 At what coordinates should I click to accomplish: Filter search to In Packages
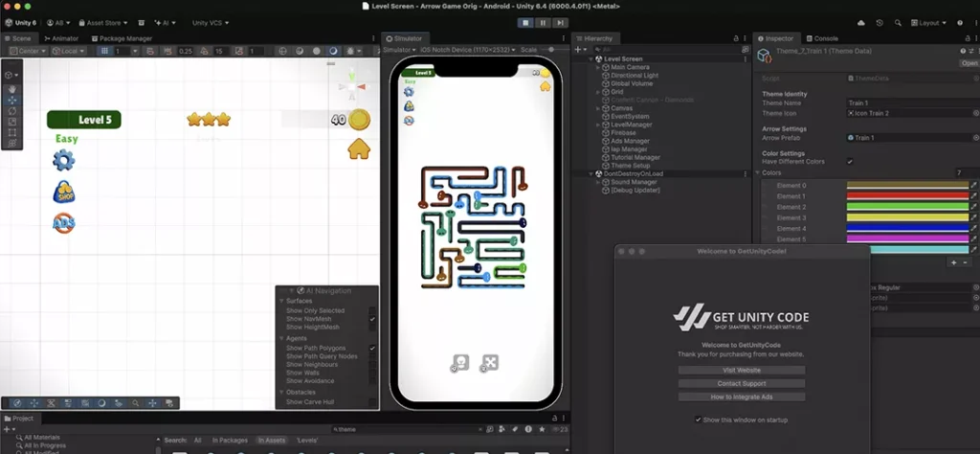[230, 441]
